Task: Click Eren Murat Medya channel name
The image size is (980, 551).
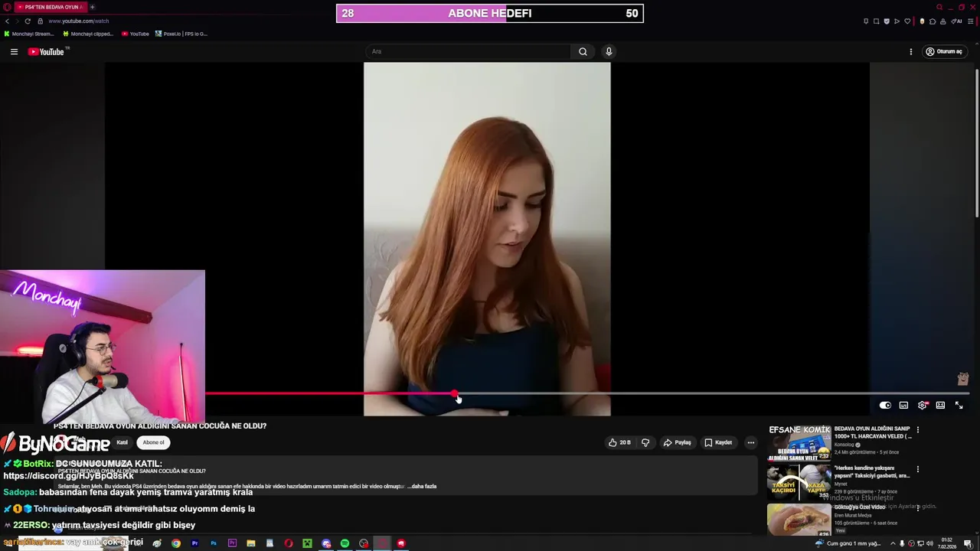Action: [x=854, y=515]
